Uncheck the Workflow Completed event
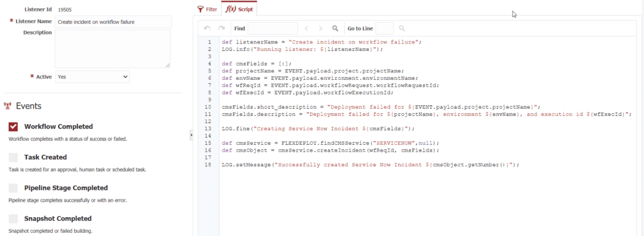The width and height of the screenshot is (644, 236). click(13, 126)
